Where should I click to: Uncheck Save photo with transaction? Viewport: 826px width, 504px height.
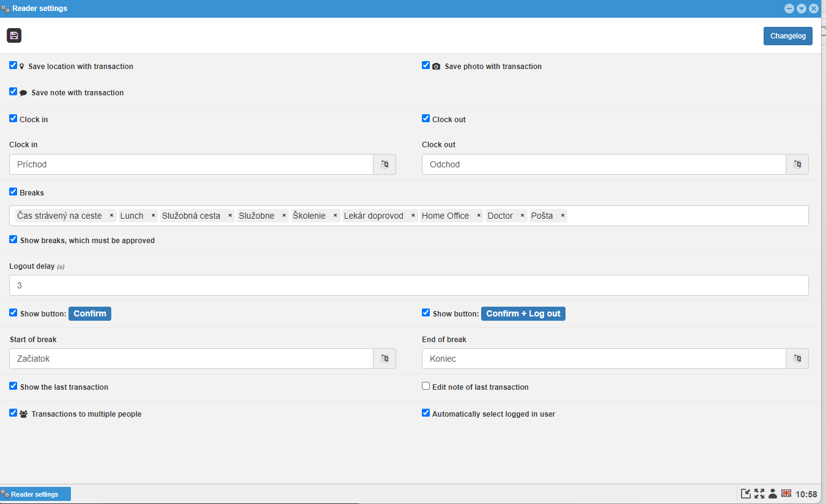426,65
